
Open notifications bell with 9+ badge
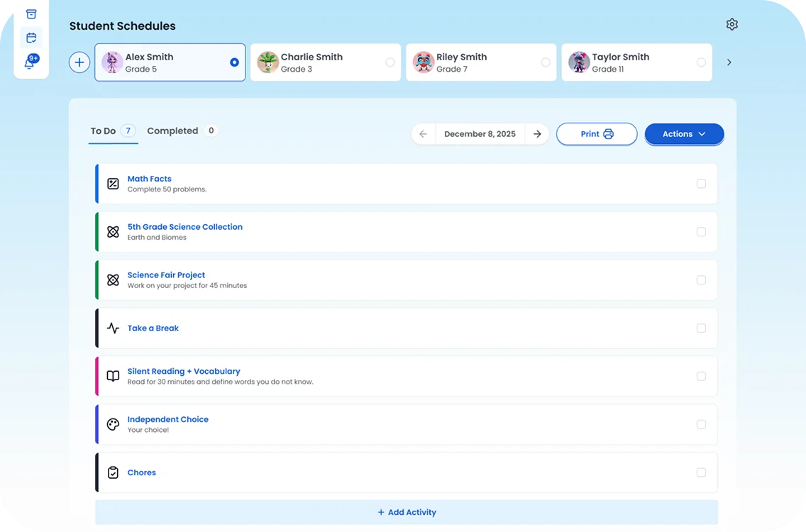[31, 62]
